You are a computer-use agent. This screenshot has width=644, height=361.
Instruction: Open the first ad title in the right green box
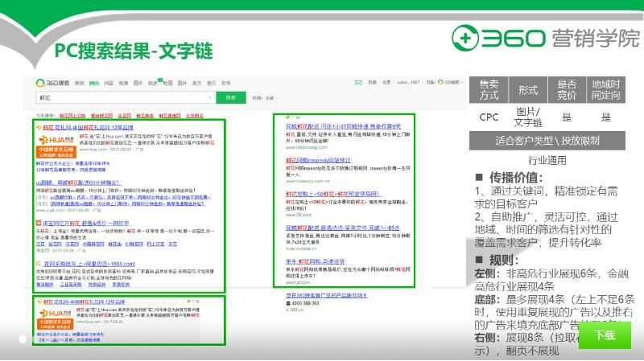tap(344, 127)
